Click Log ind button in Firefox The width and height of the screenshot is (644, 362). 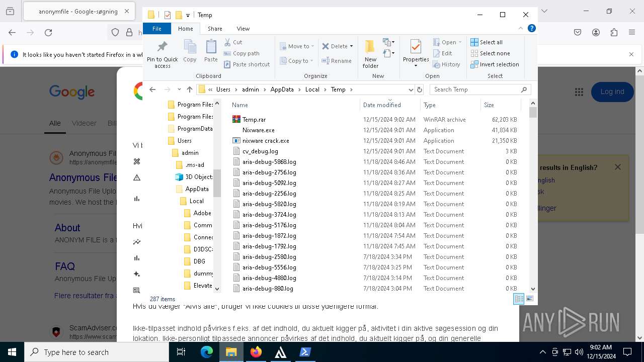[612, 92]
